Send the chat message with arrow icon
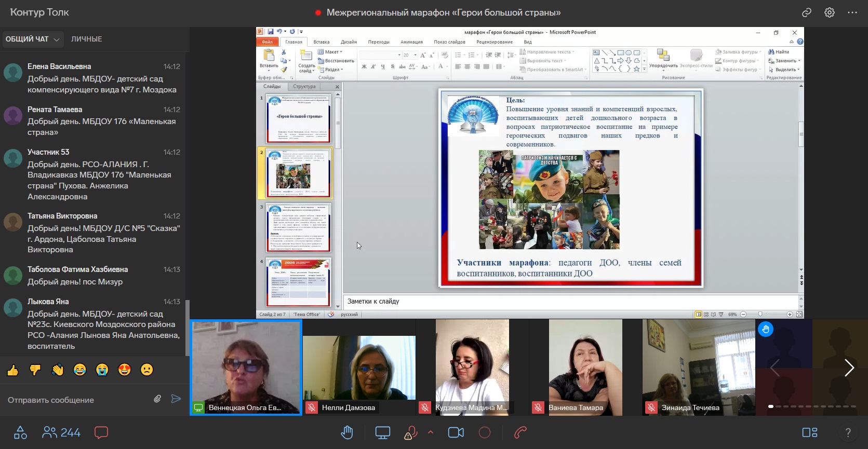This screenshot has height=449, width=868. 176,399
